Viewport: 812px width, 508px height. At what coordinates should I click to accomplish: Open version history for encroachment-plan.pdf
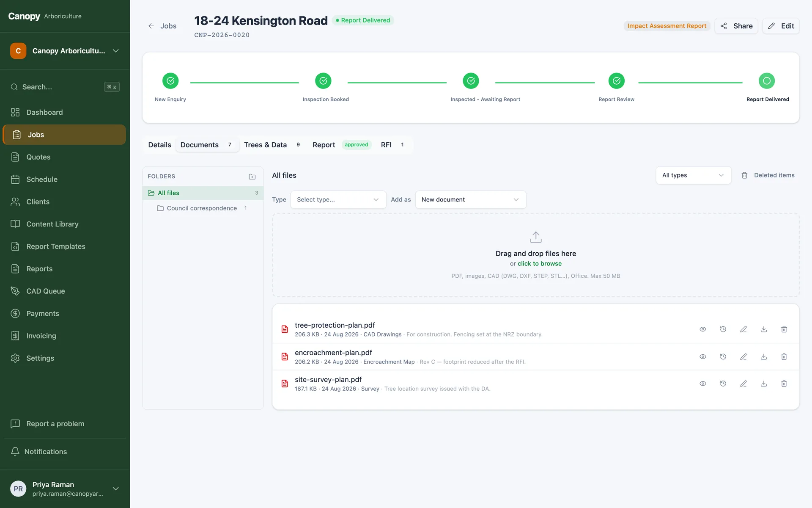pyautogui.click(x=723, y=357)
